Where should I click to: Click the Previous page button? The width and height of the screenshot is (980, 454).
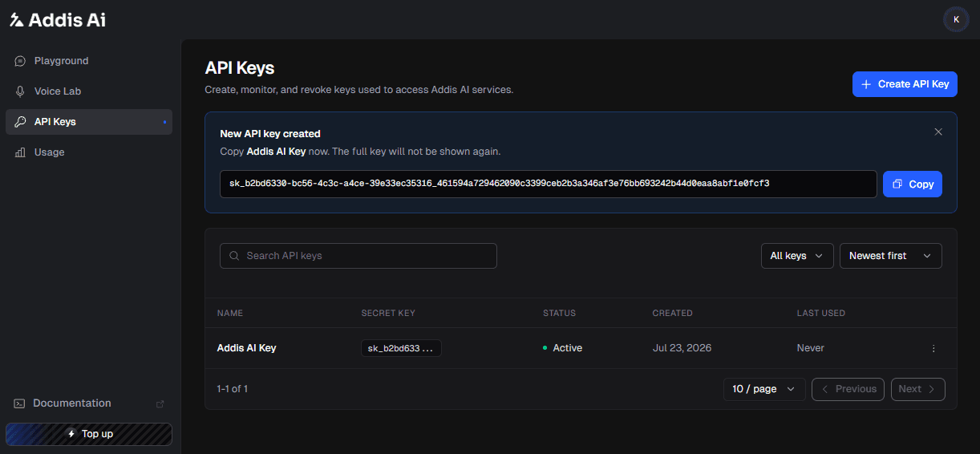click(848, 389)
